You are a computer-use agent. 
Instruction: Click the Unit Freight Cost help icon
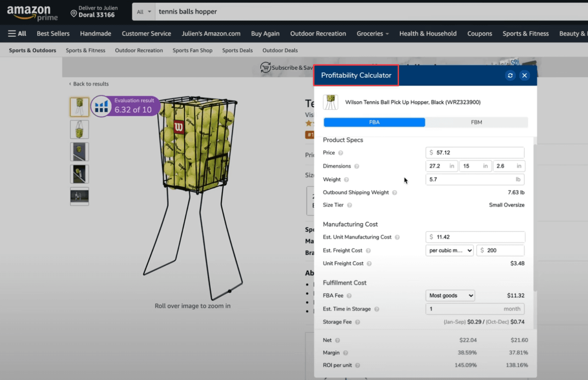369,264
